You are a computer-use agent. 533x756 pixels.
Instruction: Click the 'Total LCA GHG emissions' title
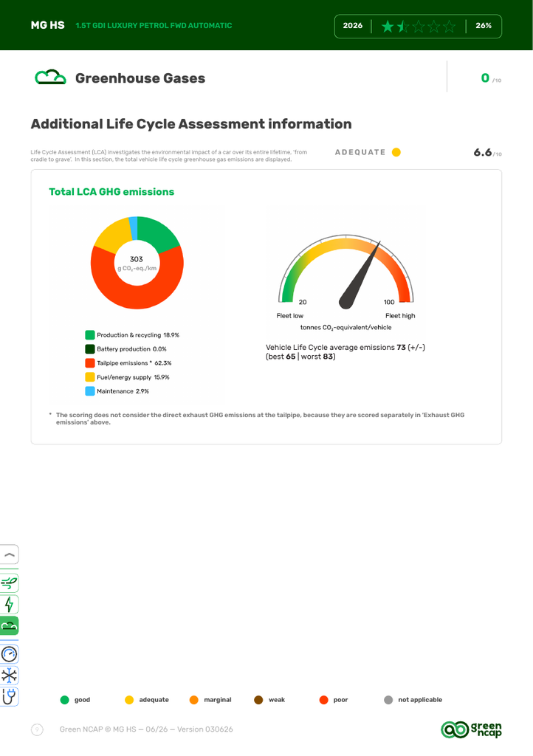point(111,192)
